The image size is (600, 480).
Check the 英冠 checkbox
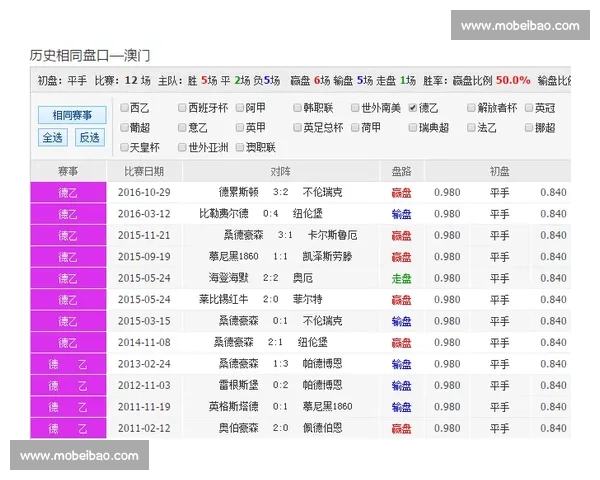(x=529, y=108)
